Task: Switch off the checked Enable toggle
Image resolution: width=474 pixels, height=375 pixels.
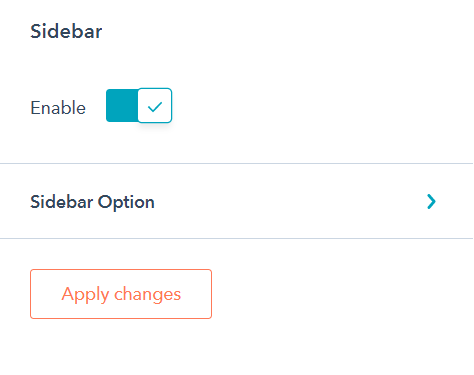Action: coord(139,105)
